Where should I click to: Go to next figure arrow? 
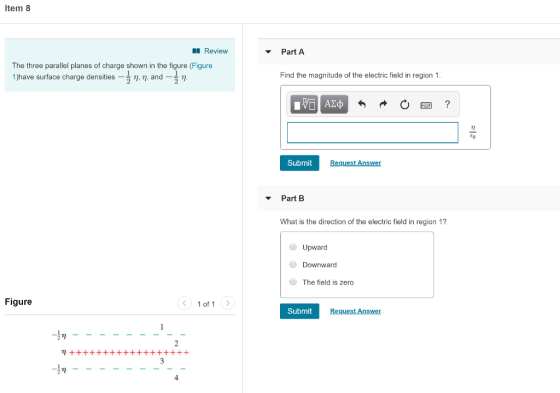click(x=228, y=303)
